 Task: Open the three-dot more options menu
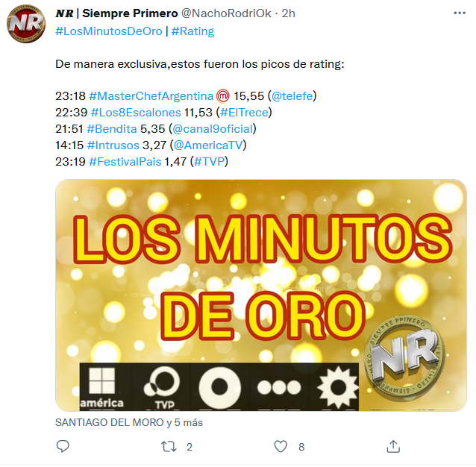[460, 13]
